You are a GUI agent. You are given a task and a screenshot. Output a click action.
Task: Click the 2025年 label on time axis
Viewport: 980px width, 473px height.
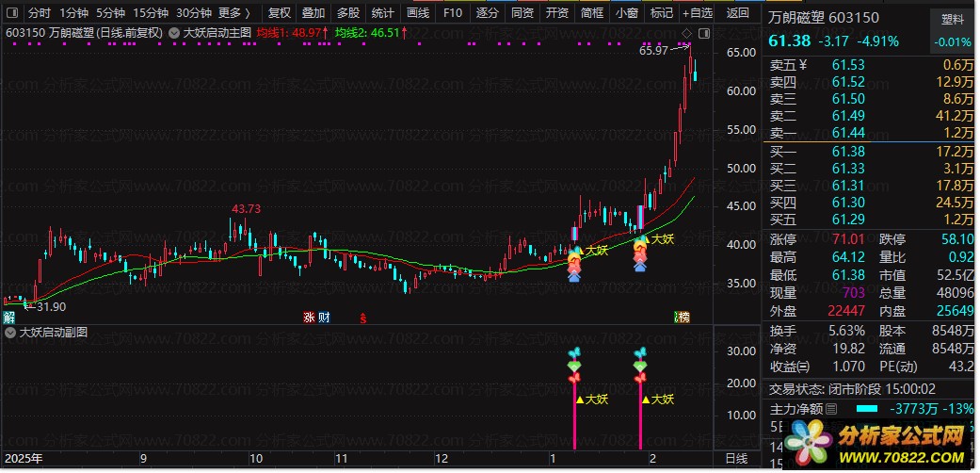tap(23, 459)
